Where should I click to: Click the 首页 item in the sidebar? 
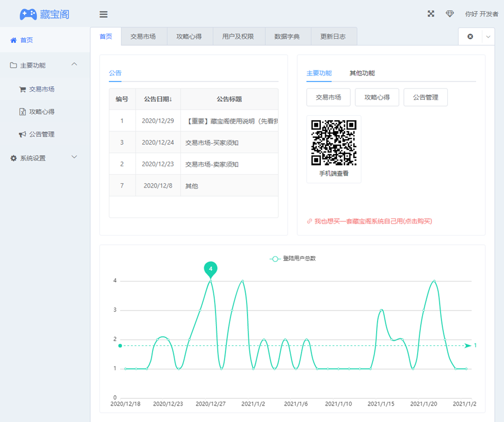point(45,40)
